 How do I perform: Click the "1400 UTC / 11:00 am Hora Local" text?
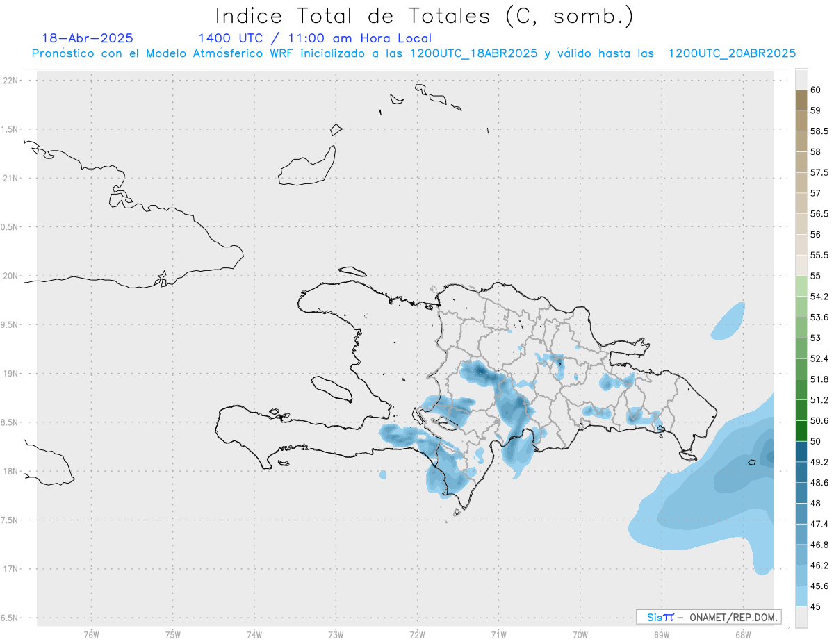(x=315, y=39)
